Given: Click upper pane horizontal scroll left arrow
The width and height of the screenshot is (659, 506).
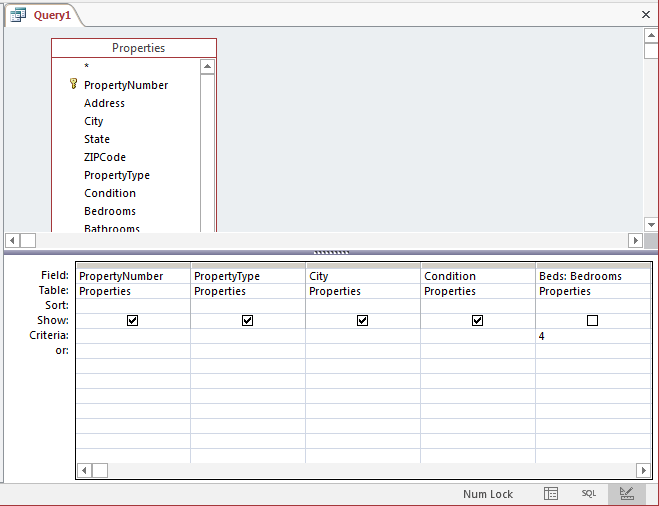Looking at the screenshot, I should click(12, 240).
